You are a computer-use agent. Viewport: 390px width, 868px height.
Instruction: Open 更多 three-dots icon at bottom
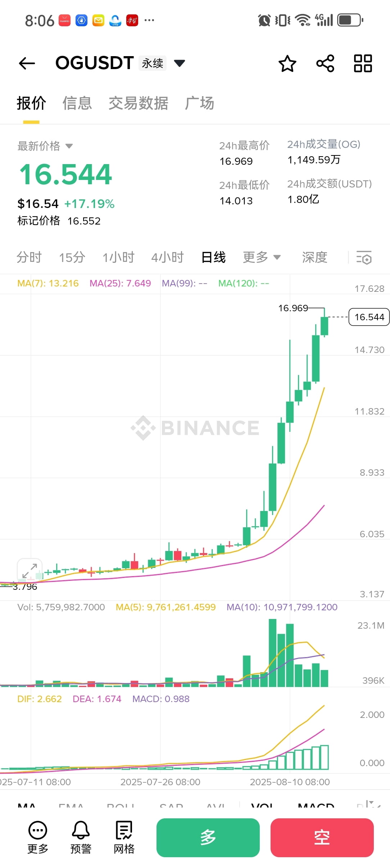click(38, 837)
